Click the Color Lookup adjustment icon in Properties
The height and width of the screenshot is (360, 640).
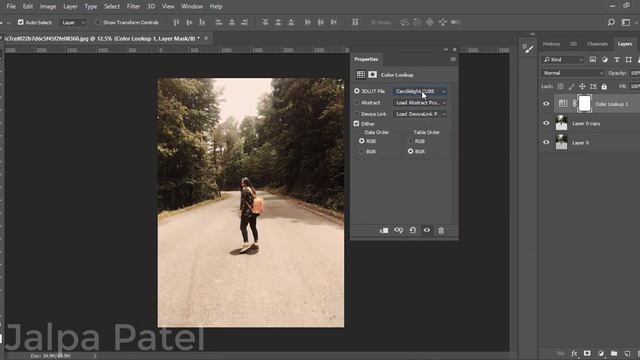coord(361,75)
